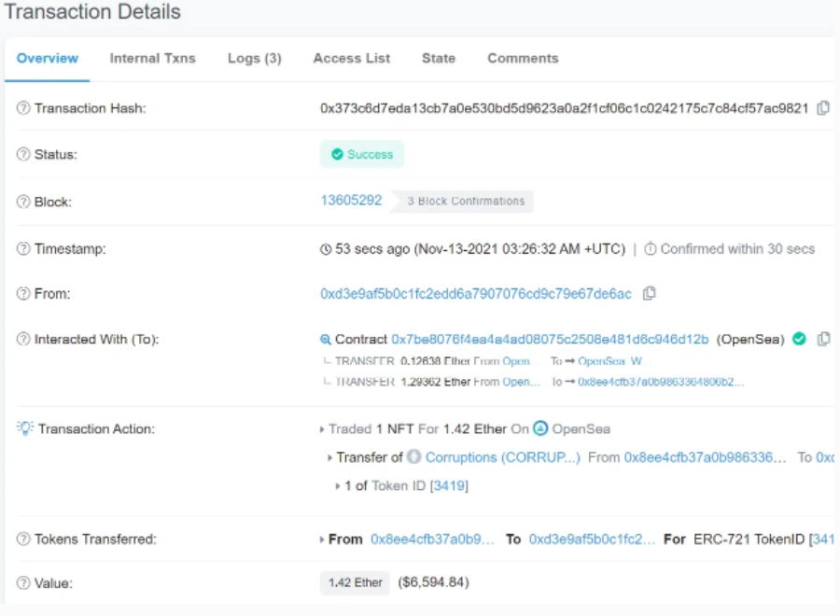840x616 pixels.
Task: Click the 1.29362 Ether transfer amount
Action: tap(436, 382)
